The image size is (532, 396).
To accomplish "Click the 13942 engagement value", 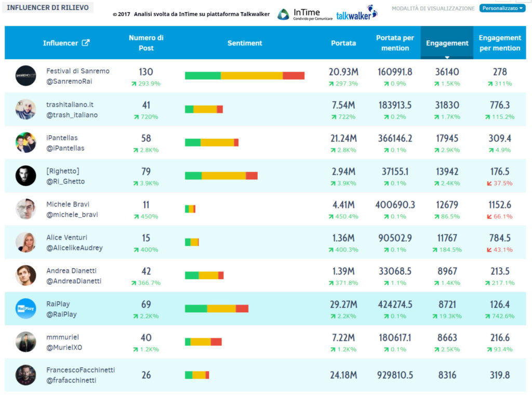I will pyautogui.click(x=447, y=171).
